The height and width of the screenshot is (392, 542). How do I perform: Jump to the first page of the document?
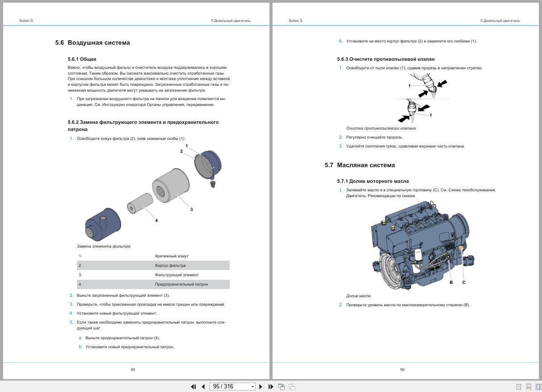click(193, 386)
